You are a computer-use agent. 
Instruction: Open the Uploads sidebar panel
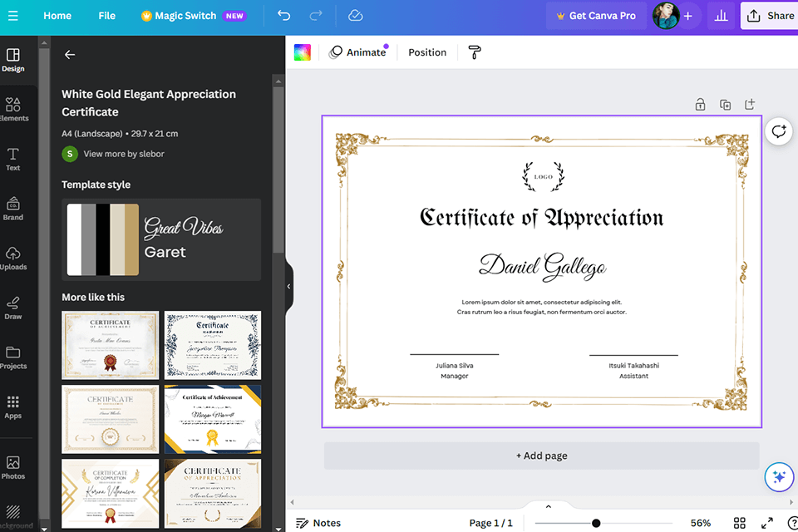tap(13, 259)
